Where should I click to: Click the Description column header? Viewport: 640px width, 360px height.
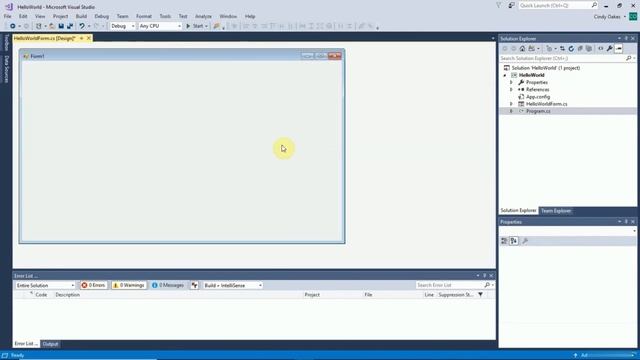[68, 295]
